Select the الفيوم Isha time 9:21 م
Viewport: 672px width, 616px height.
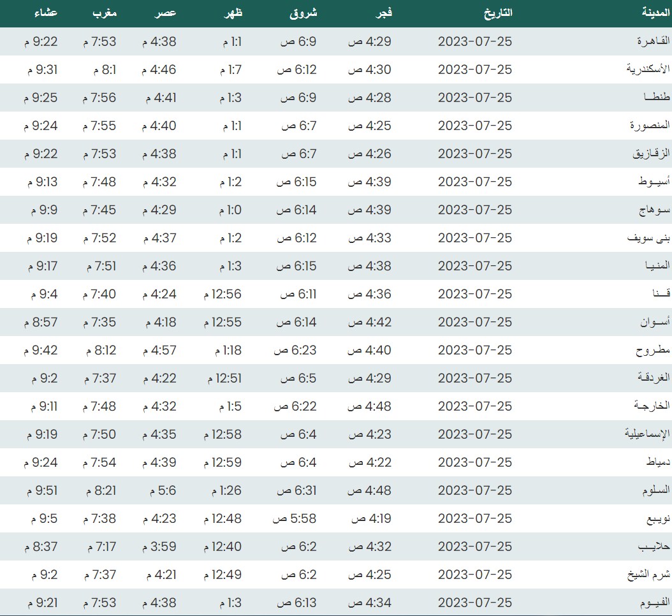coord(41,603)
